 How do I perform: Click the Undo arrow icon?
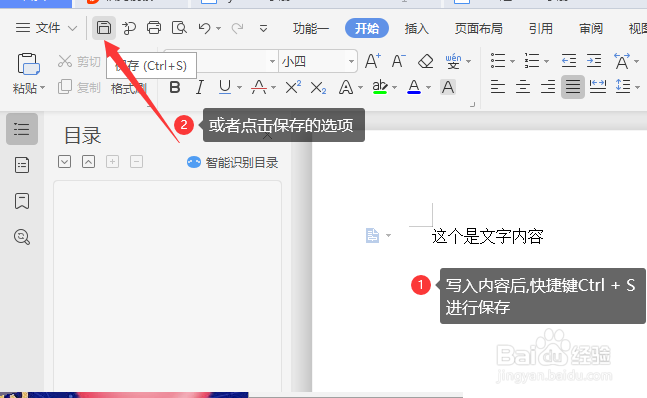205,28
